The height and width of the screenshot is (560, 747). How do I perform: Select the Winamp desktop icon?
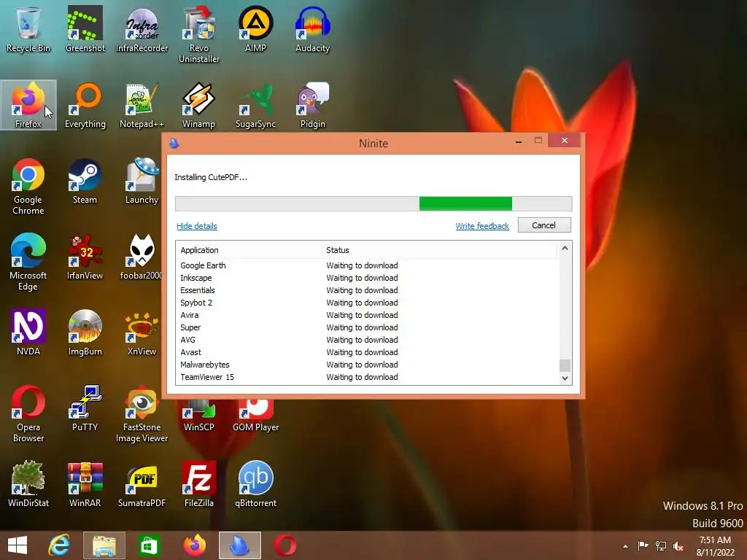tap(199, 105)
